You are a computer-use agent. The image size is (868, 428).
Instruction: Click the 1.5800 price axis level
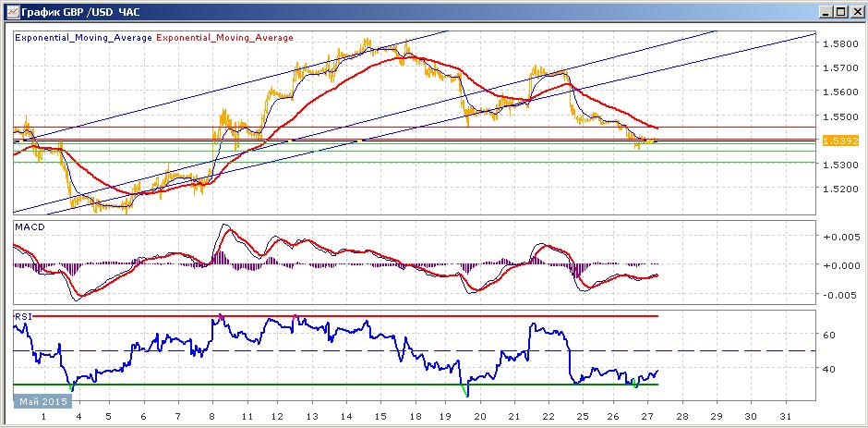(x=841, y=43)
